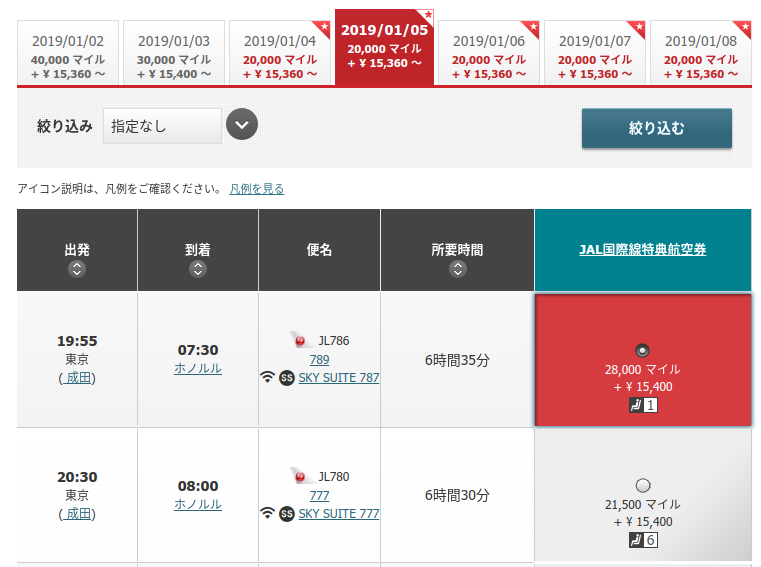
Task: Sort by duration using 所要時間 sort arrows
Action: click(x=458, y=268)
